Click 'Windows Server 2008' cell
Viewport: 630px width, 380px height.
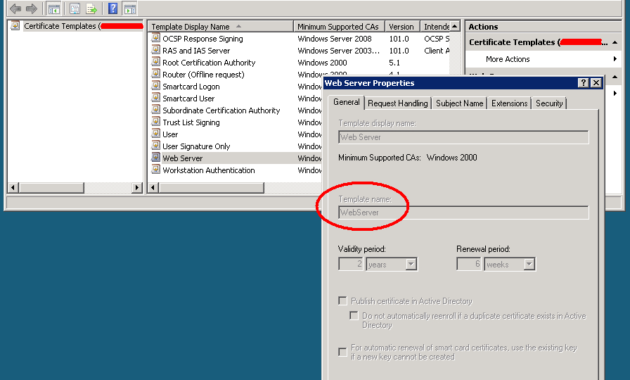pyautogui.click(x=334, y=39)
